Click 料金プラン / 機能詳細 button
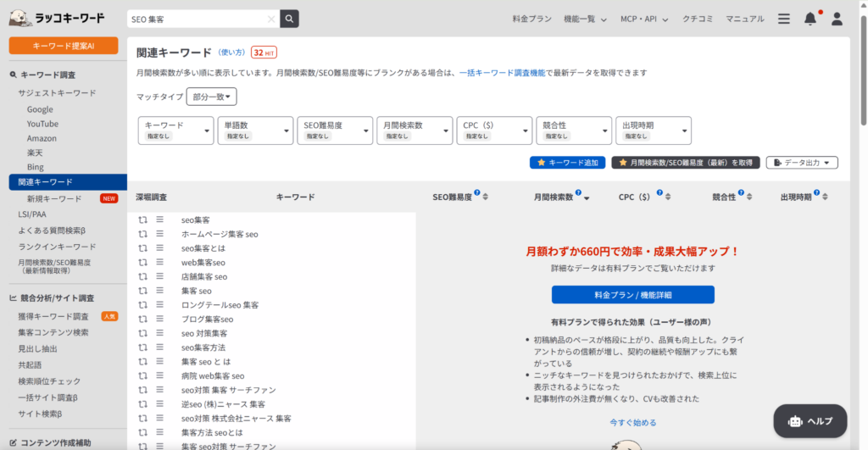 coord(632,295)
